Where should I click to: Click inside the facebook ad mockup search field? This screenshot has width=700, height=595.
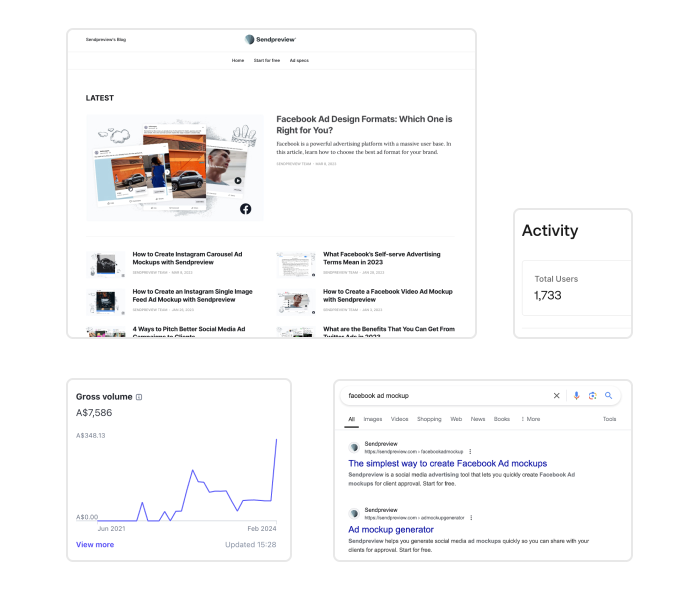pyautogui.click(x=440, y=395)
